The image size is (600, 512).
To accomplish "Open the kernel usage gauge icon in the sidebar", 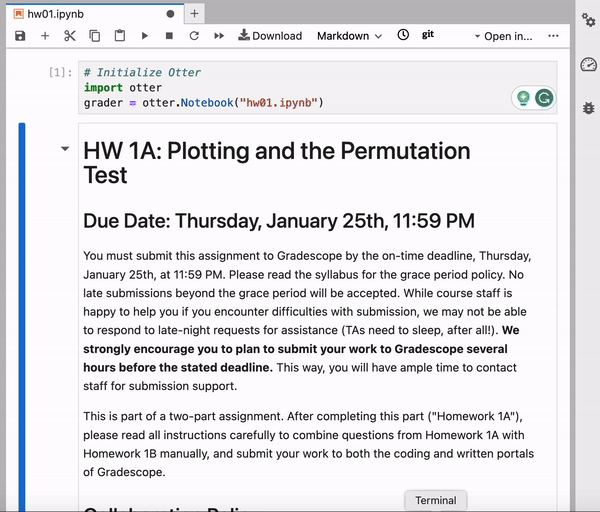I will pos(589,64).
